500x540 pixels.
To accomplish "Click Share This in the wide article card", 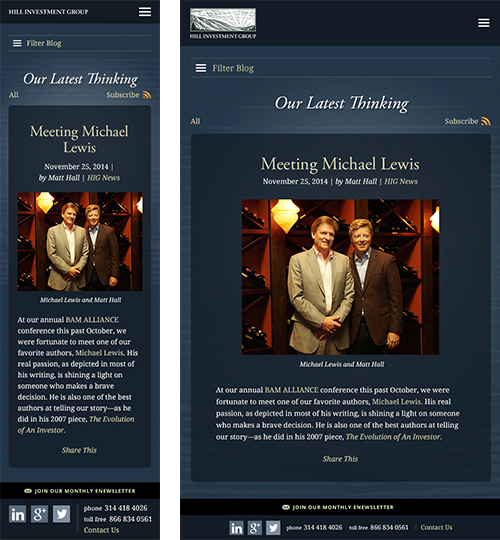I will 340,459.
